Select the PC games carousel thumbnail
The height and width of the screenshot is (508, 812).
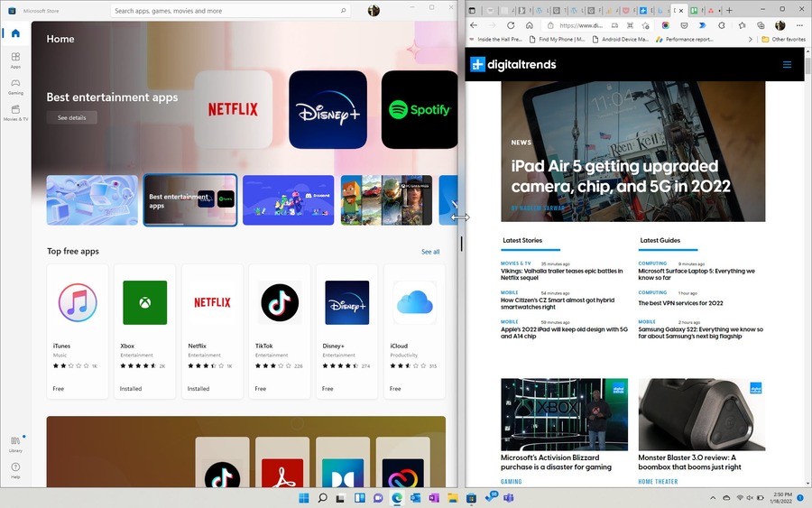386,200
